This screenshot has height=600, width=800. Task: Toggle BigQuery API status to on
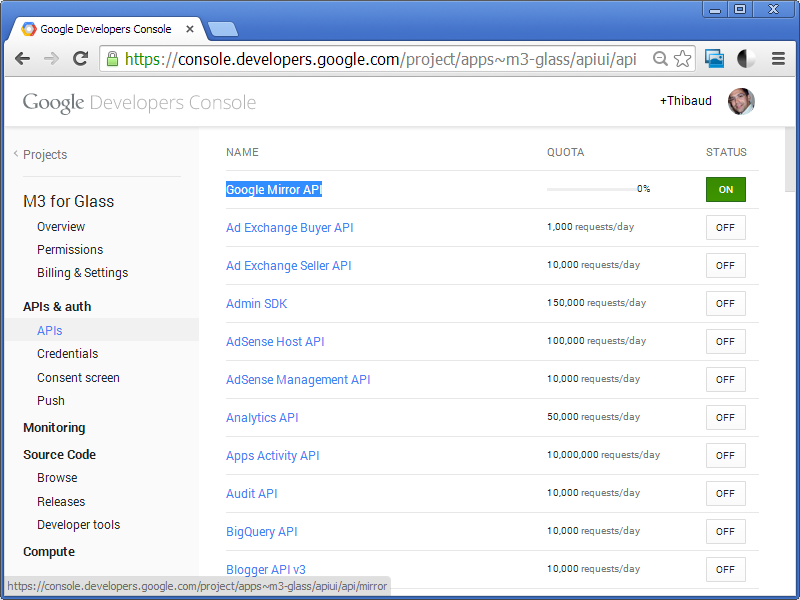(725, 532)
